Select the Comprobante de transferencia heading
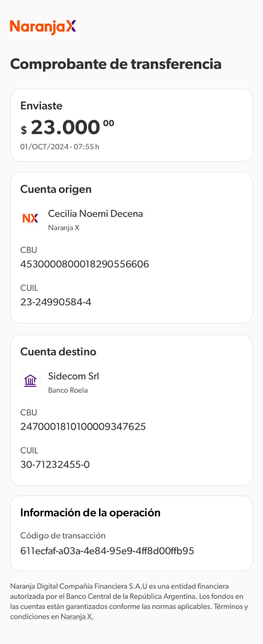 [x=116, y=64]
